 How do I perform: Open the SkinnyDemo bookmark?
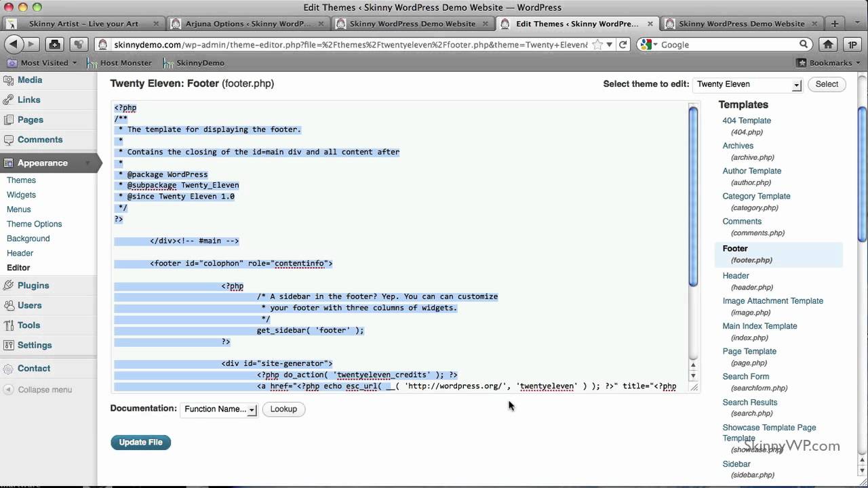(193, 63)
